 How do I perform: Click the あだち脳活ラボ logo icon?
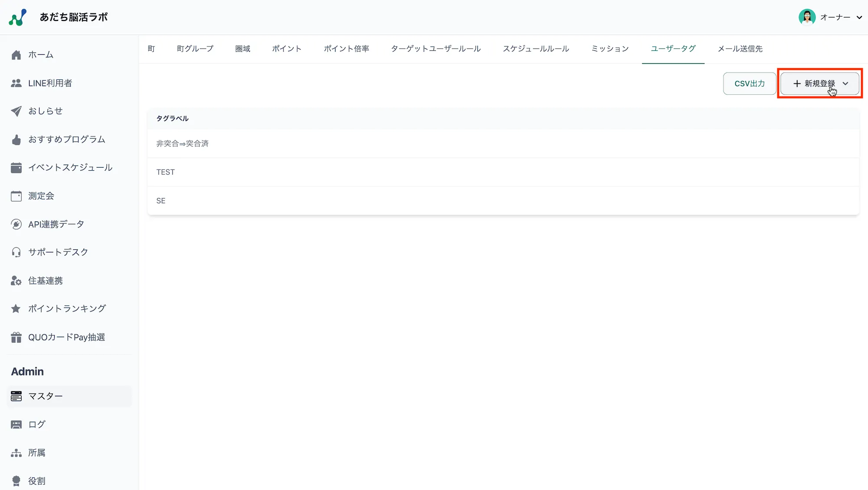click(x=18, y=17)
